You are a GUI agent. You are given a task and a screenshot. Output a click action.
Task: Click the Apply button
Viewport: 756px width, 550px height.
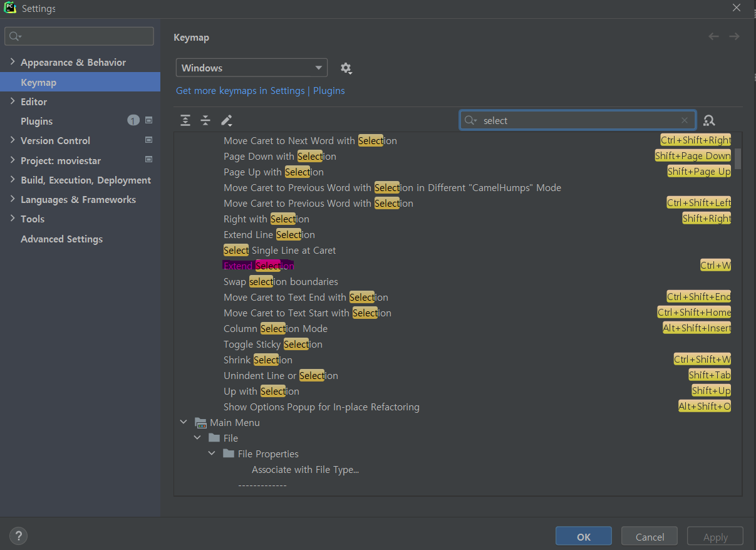(715, 537)
